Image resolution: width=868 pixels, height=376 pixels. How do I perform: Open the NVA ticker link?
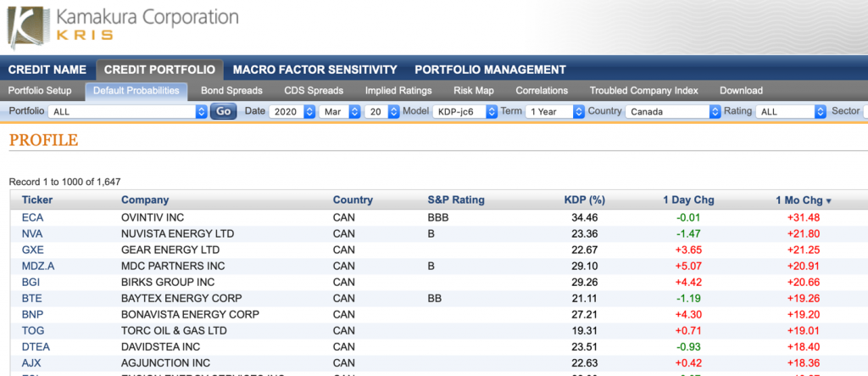(32, 233)
